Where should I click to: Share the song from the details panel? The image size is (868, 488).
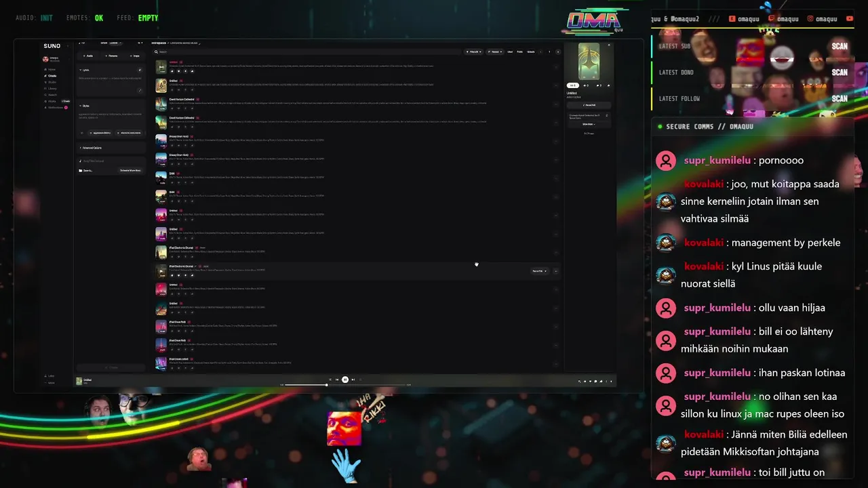(x=608, y=85)
